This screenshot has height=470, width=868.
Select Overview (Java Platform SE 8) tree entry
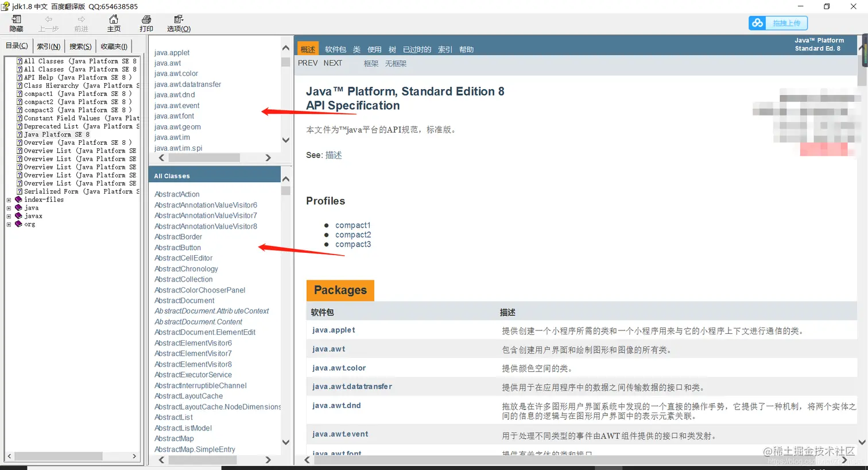pos(77,142)
